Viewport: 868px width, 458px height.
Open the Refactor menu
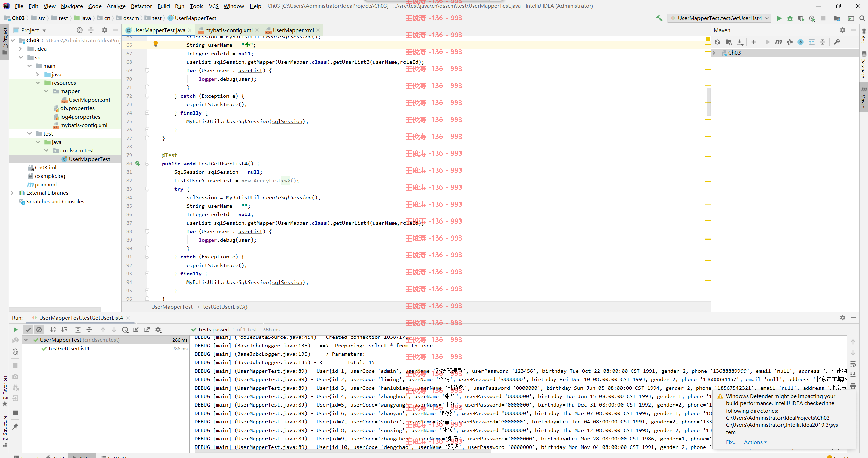(141, 6)
